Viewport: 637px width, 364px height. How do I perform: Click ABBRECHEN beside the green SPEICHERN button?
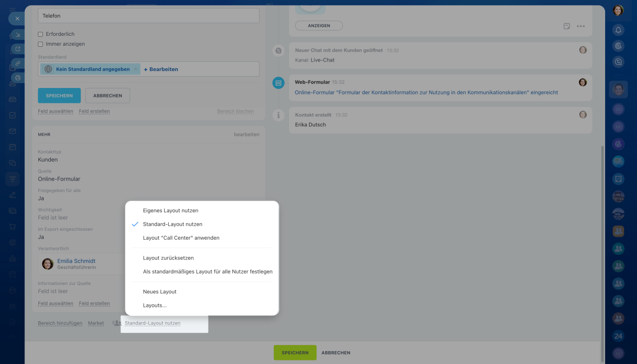click(336, 353)
